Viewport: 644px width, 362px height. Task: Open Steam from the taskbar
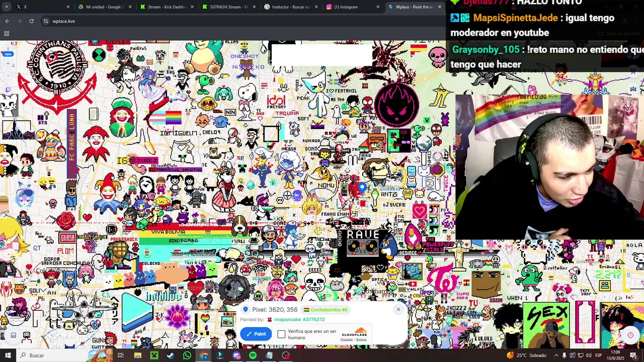170,355
